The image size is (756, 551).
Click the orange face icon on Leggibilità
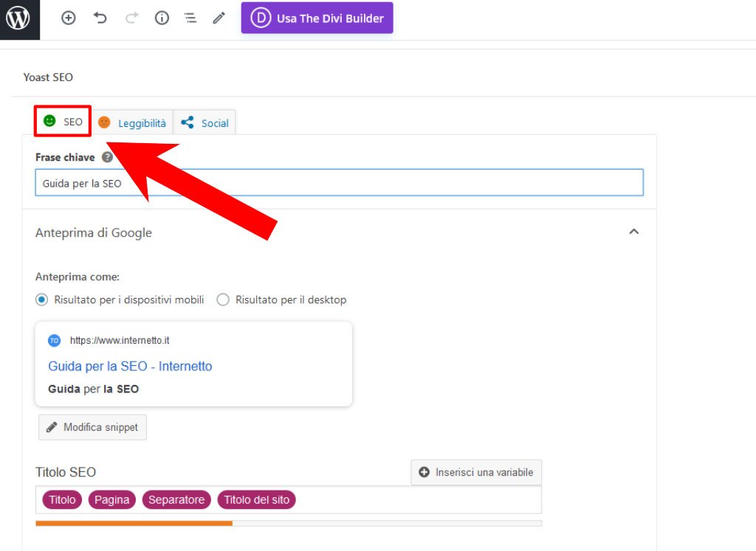pos(104,123)
